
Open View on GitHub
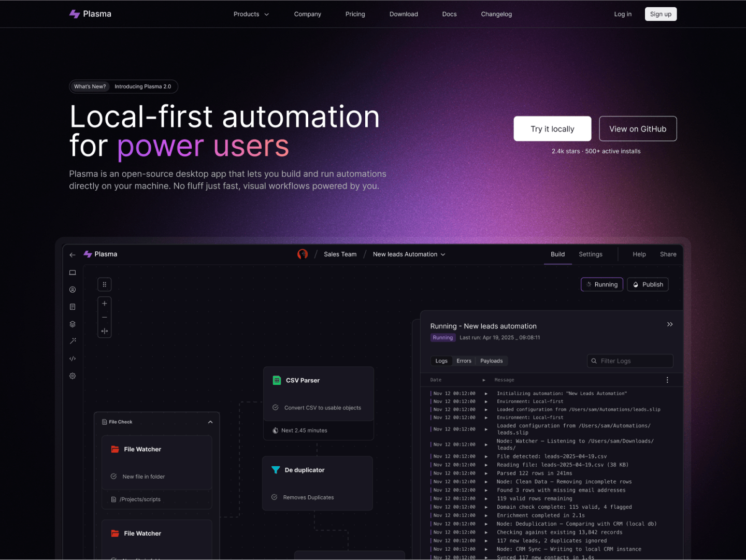tap(638, 128)
